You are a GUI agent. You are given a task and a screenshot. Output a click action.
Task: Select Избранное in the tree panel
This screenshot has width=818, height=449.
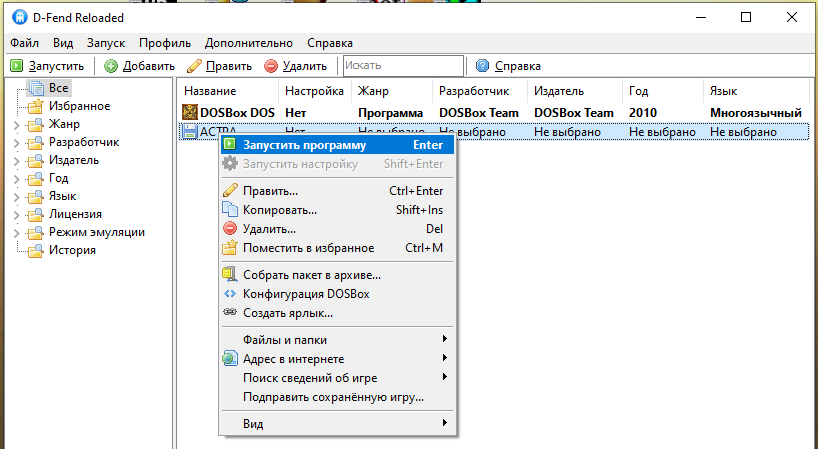(x=79, y=106)
